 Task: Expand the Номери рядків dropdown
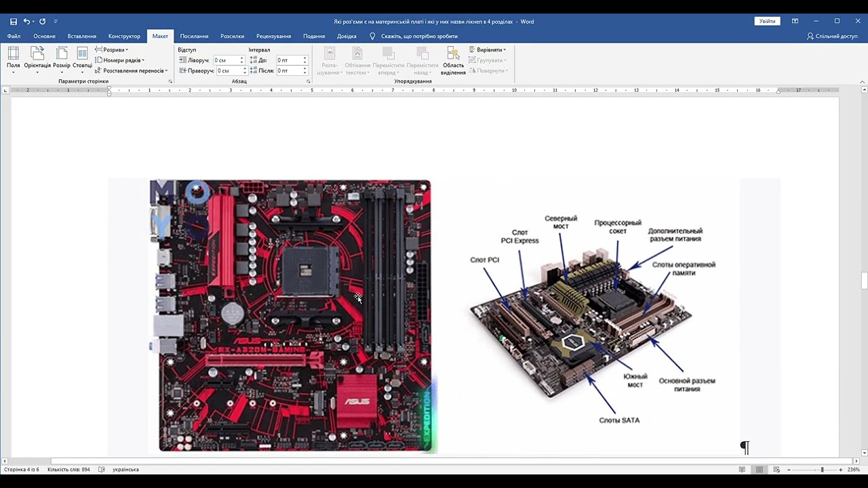point(120,60)
